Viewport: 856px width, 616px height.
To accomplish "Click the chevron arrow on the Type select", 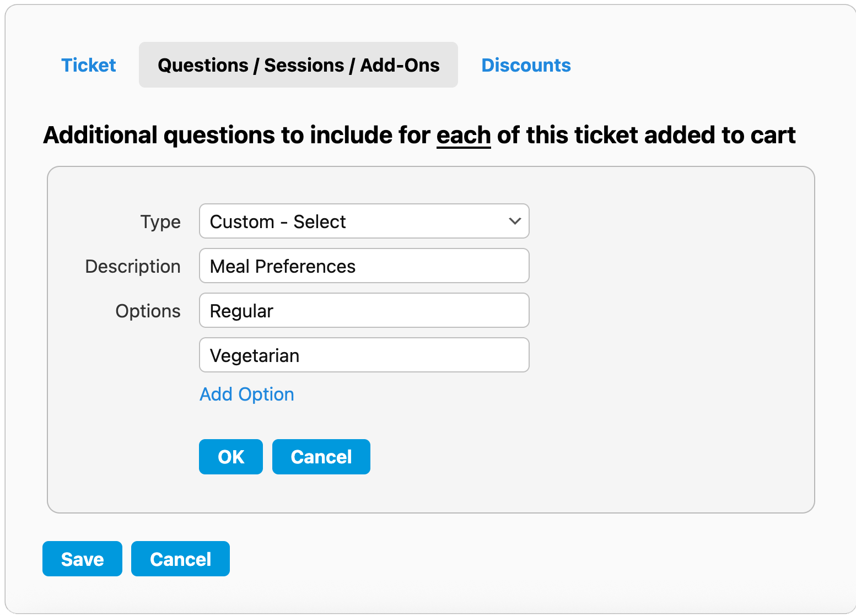I will [x=515, y=221].
